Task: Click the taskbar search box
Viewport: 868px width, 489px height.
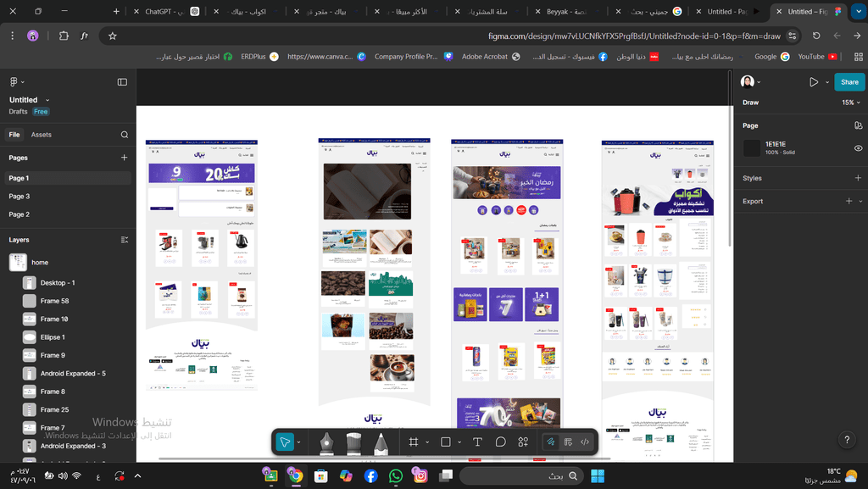Action: click(x=521, y=475)
